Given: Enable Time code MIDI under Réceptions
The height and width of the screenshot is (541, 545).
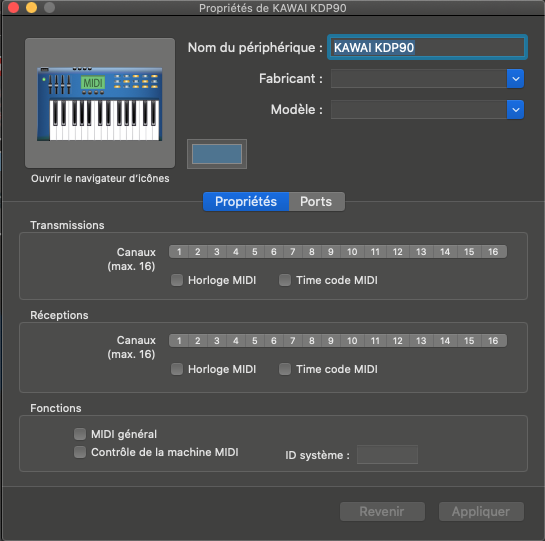Looking at the screenshot, I should pyautogui.click(x=285, y=369).
